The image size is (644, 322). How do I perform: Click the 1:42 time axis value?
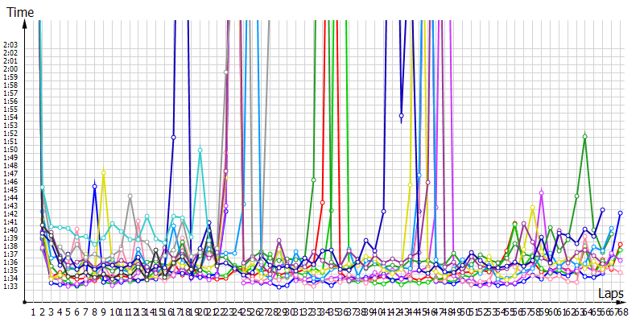(x=10, y=213)
